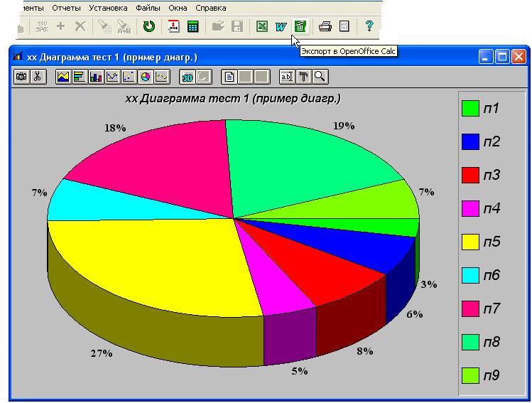Minimize the diagram window
532x403 pixels.
(486, 57)
